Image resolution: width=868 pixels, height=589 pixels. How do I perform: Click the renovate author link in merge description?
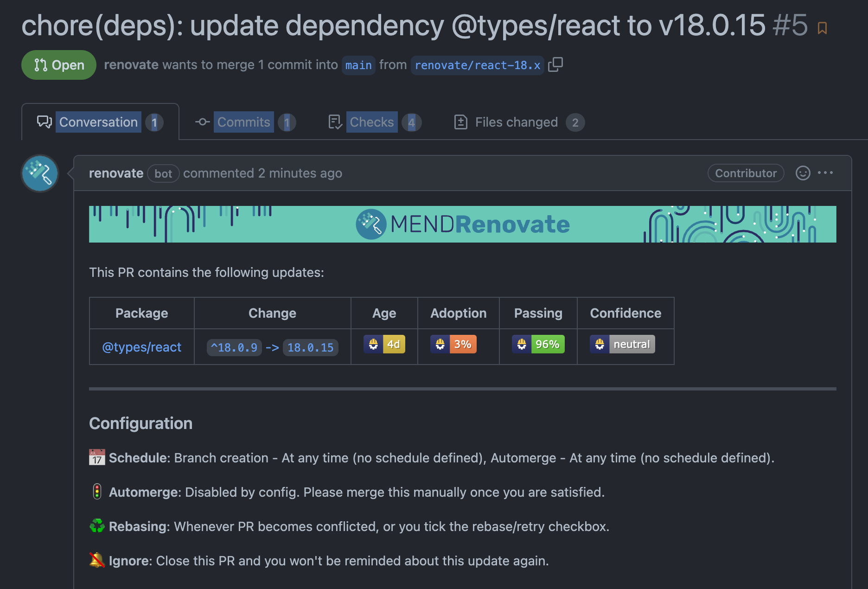pos(131,65)
